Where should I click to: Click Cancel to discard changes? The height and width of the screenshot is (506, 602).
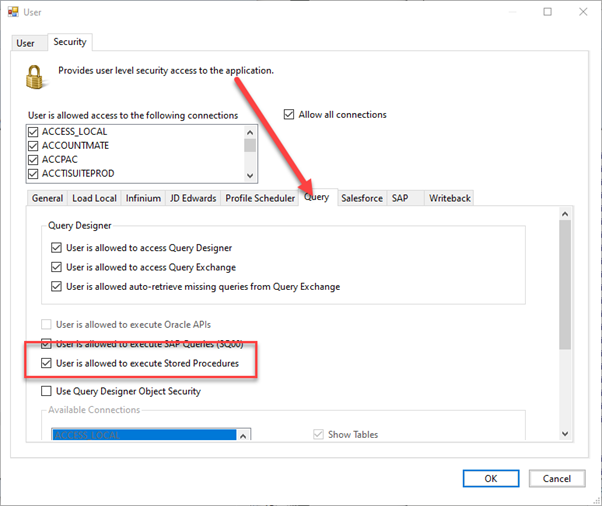click(557, 478)
